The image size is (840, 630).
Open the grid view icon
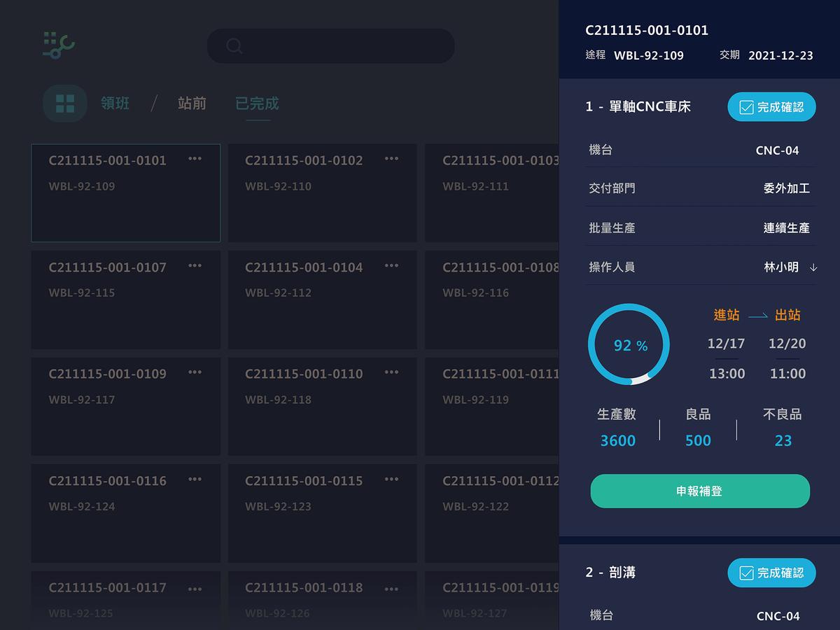[x=65, y=104]
